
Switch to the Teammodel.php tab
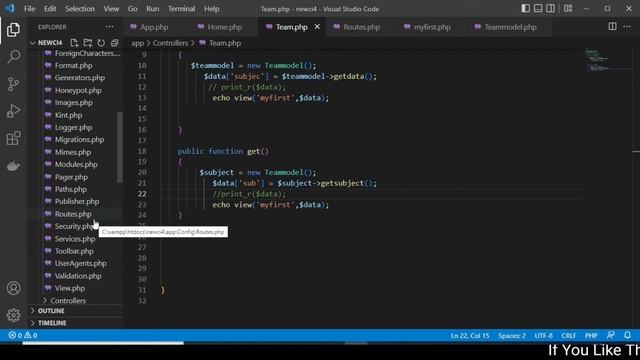pos(510,27)
